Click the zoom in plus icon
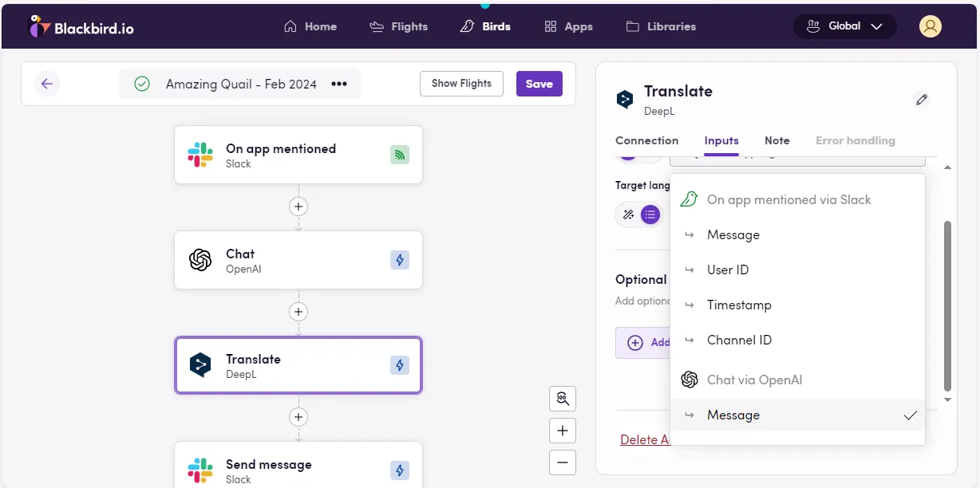The image size is (980, 488). point(563,430)
